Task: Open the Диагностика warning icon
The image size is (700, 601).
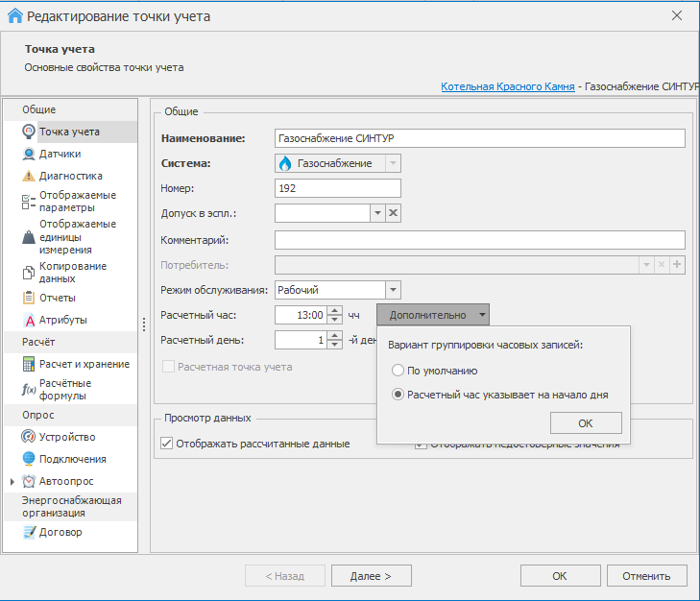Action: (29, 176)
